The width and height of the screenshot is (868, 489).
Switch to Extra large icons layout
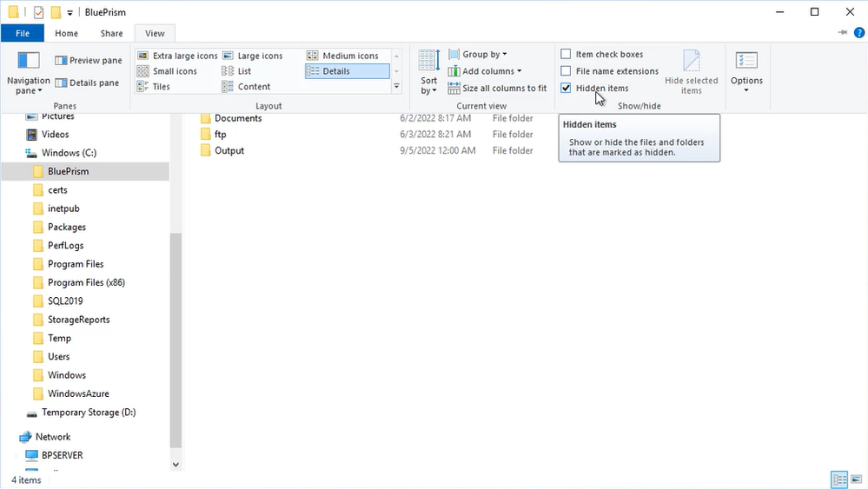click(177, 56)
